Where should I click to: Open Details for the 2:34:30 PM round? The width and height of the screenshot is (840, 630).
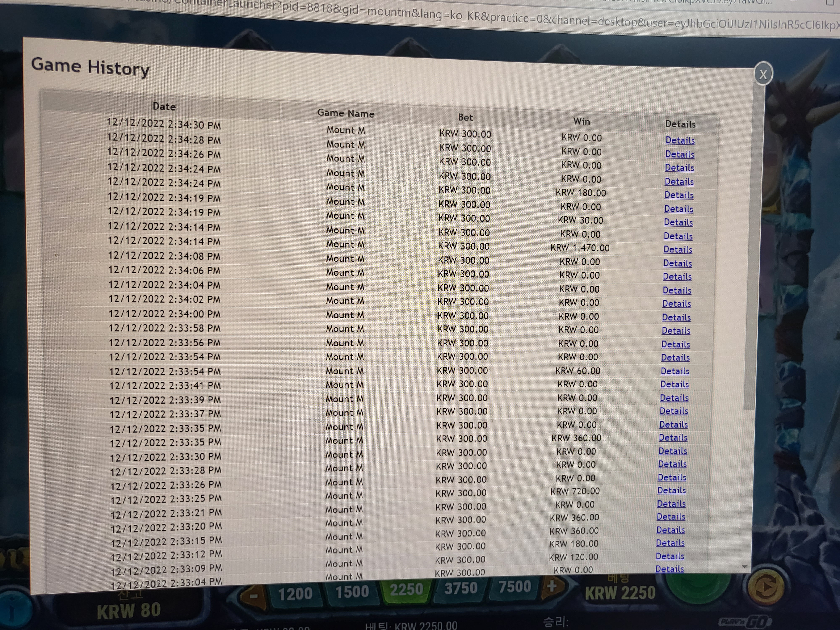(x=680, y=140)
